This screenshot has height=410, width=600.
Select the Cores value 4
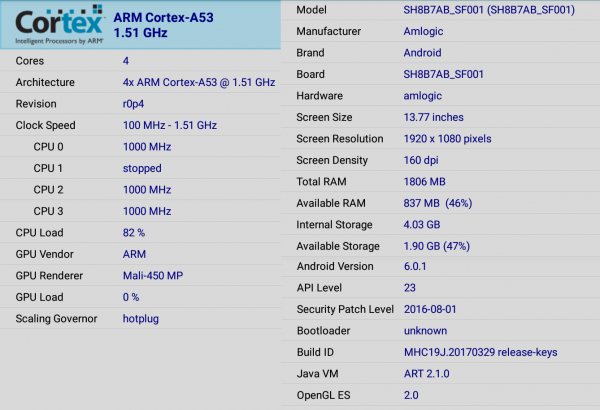tap(126, 61)
